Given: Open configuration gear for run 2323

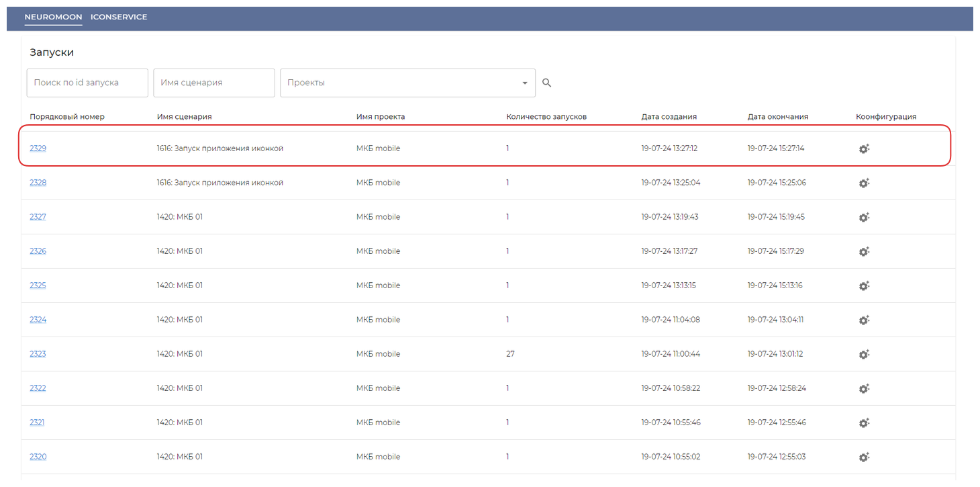Looking at the screenshot, I should 864,354.
